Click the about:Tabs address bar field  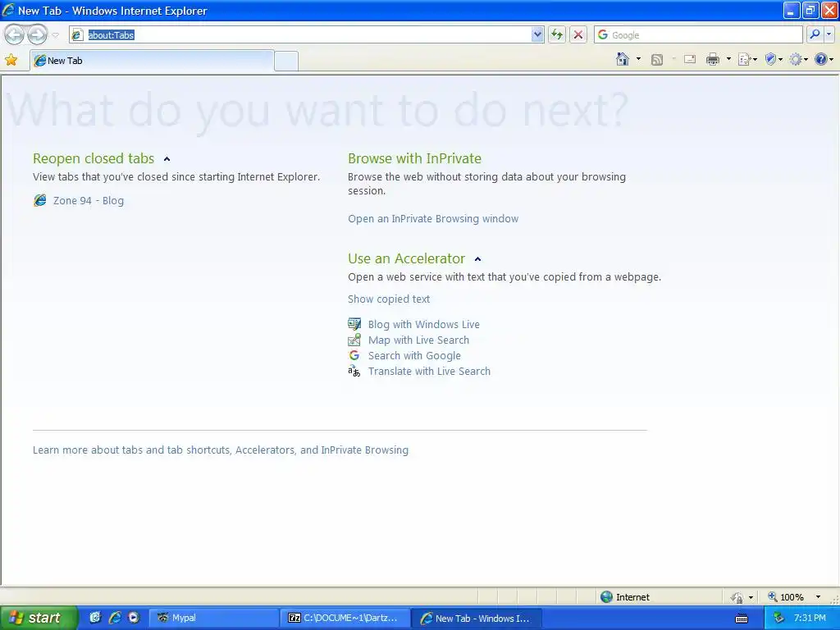[x=307, y=34]
